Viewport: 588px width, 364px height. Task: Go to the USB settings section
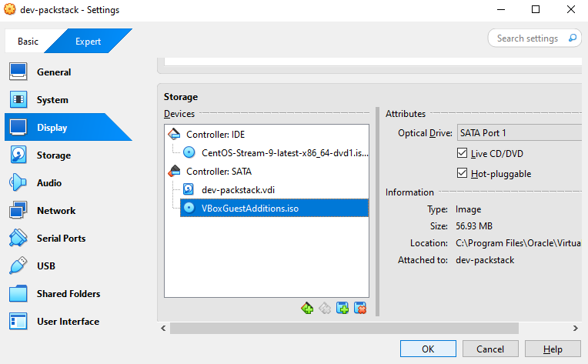45,266
